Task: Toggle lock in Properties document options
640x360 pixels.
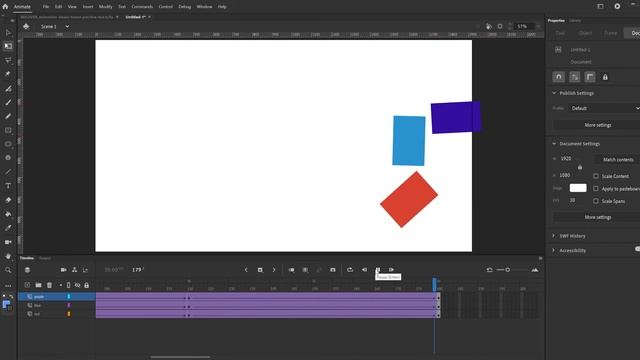Action: tap(605, 77)
